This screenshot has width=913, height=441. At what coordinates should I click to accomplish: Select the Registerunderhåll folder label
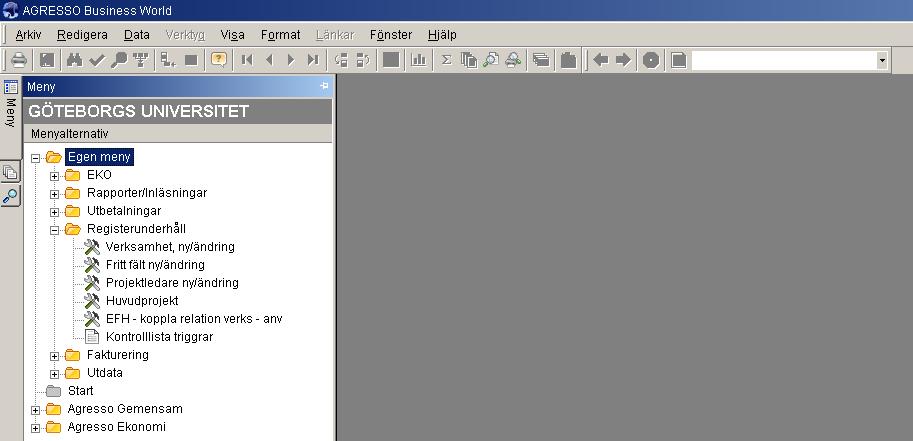[x=136, y=228]
